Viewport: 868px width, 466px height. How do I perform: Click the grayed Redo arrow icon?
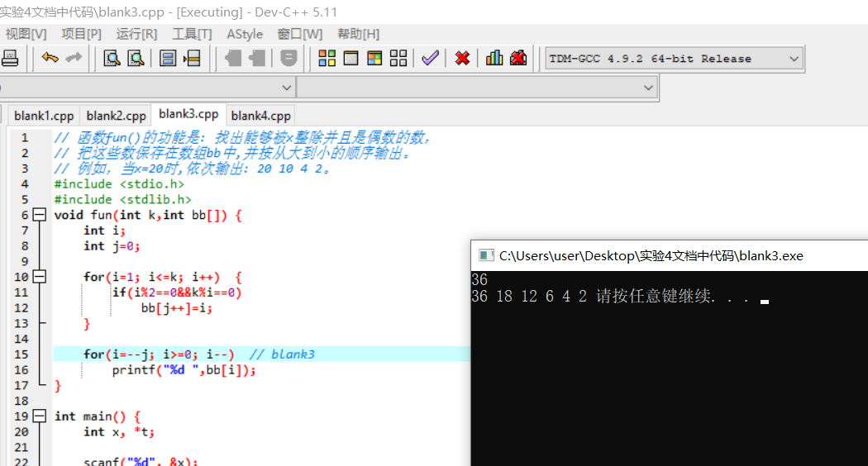click(x=74, y=58)
